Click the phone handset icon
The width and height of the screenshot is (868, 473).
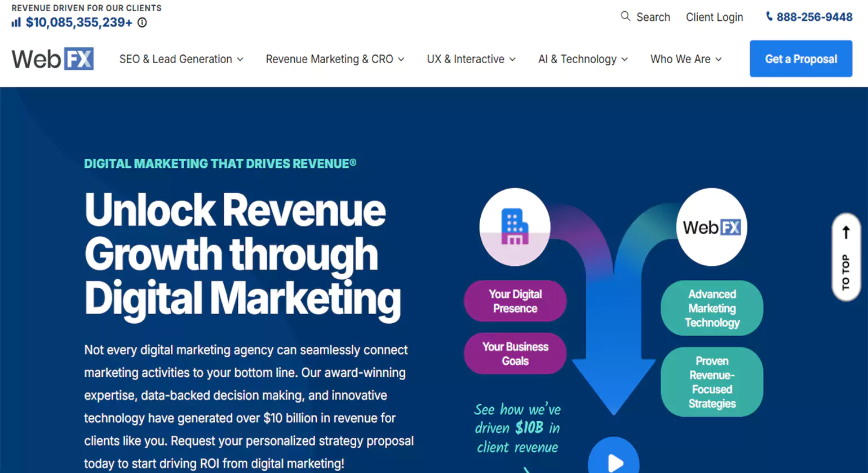(769, 17)
